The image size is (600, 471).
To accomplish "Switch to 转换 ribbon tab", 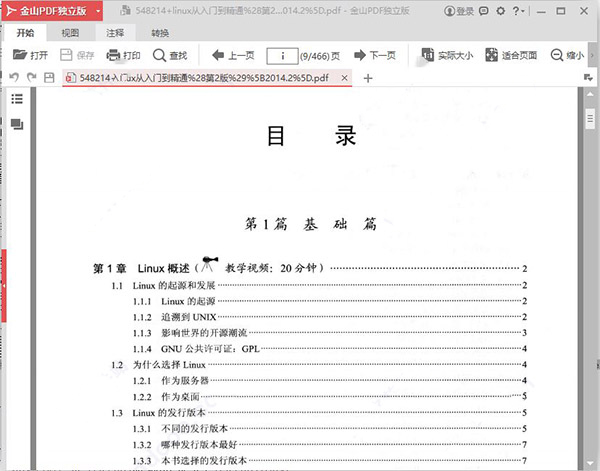I will click(160, 33).
